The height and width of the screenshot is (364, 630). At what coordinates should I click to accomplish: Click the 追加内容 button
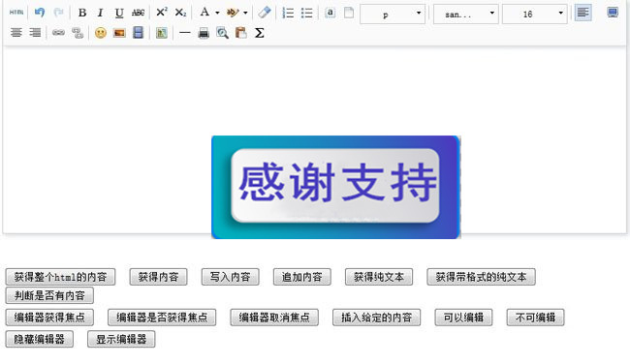coord(302,277)
